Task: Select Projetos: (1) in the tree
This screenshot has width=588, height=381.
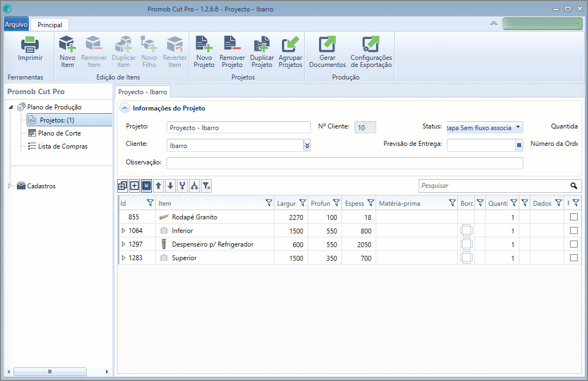Action: 70,120
